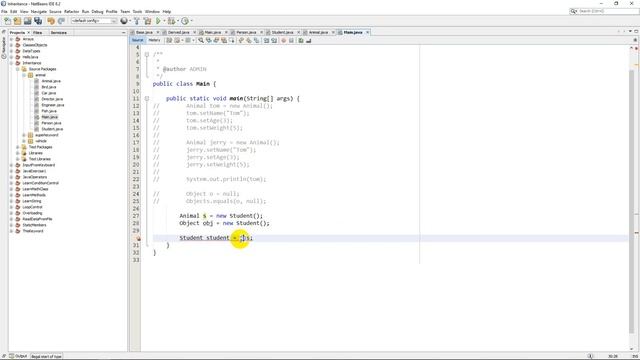This screenshot has height=360, width=640.
Task: Open the File menu
Action: click(4, 11)
